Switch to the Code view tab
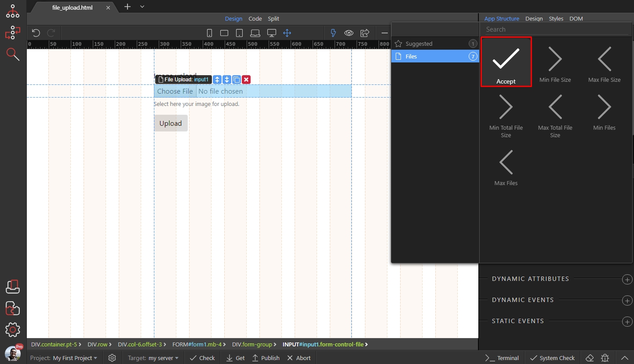 point(255,18)
